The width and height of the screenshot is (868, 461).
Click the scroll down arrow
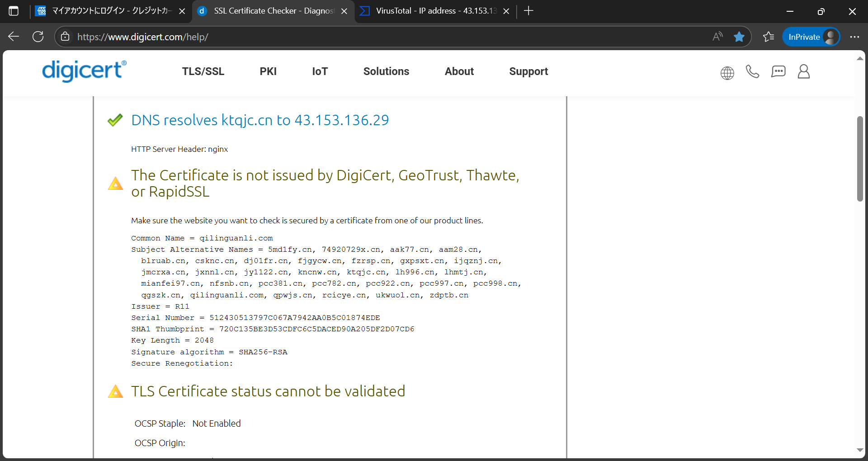tap(860, 450)
